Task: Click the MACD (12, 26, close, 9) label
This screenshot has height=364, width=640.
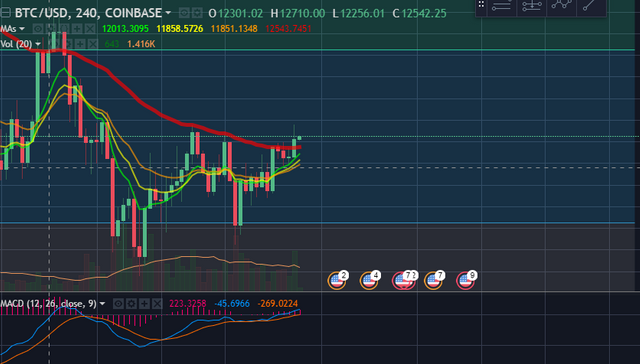Action: coord(49,304)
